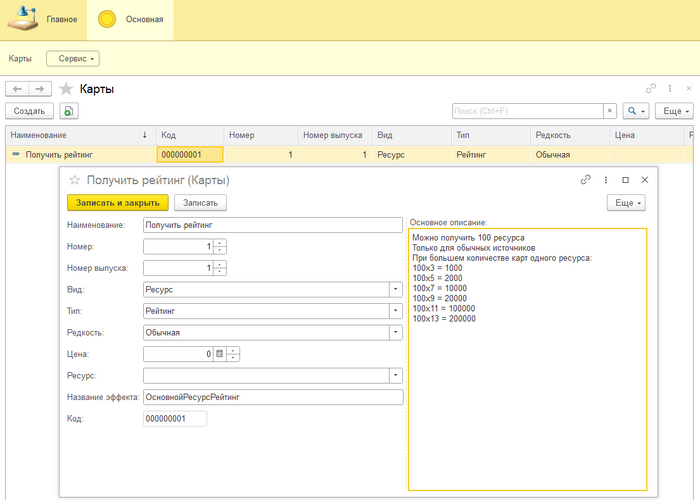Open three-dot menu in the dialog header
Image resolution: width=700 pixels, height=500 pixels.
[x=606, y=180]
